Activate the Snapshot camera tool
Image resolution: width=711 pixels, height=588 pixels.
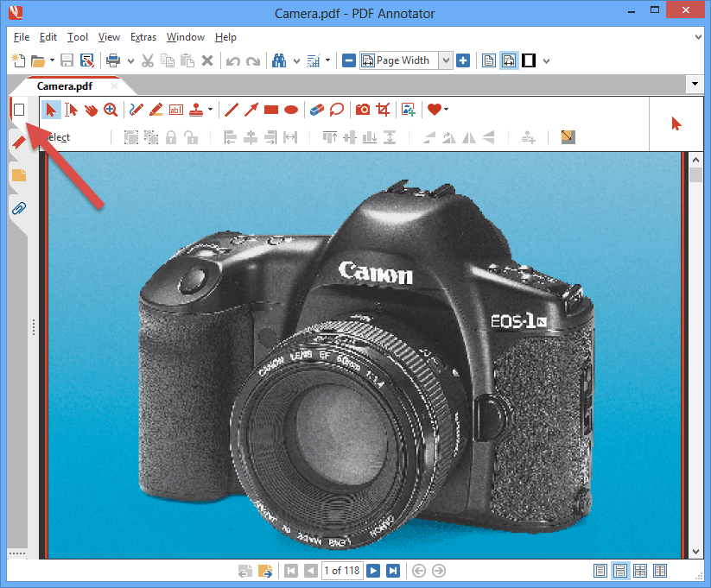tap(363, 110)
